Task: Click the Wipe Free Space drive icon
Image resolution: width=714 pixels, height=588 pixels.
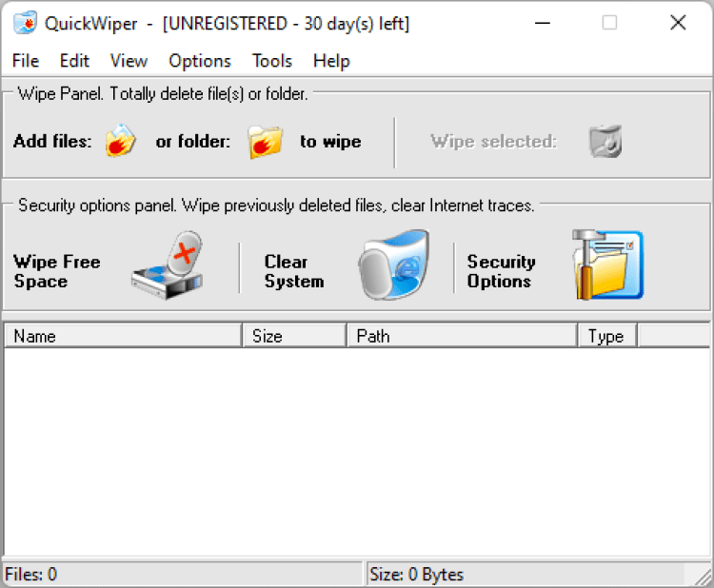Action: tap(168, 265)
